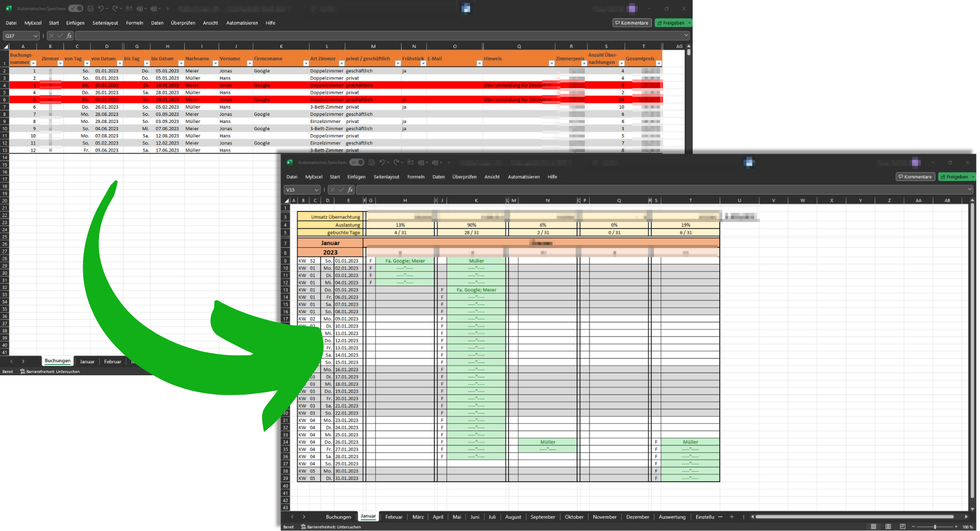Click the chart-style quick access icon in the front toolbar
This screenshot has width=980, height=531.
click(410, 162)
